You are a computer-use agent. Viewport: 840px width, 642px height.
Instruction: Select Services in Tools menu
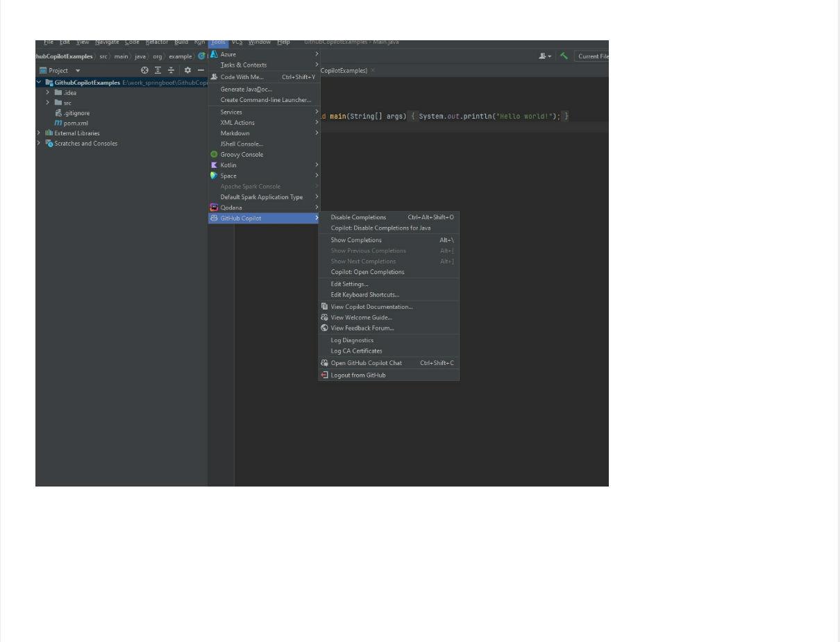(x=264, y=112)
